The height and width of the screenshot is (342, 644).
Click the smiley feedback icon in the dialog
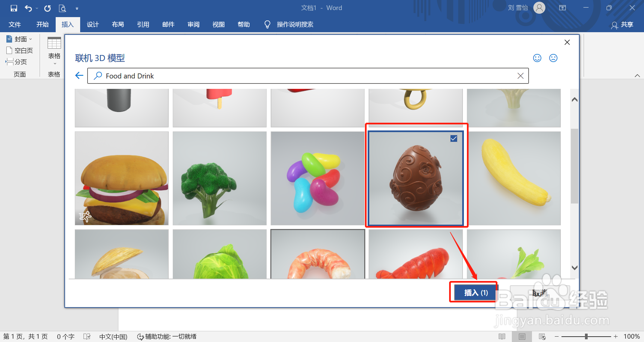pos(537,58)
